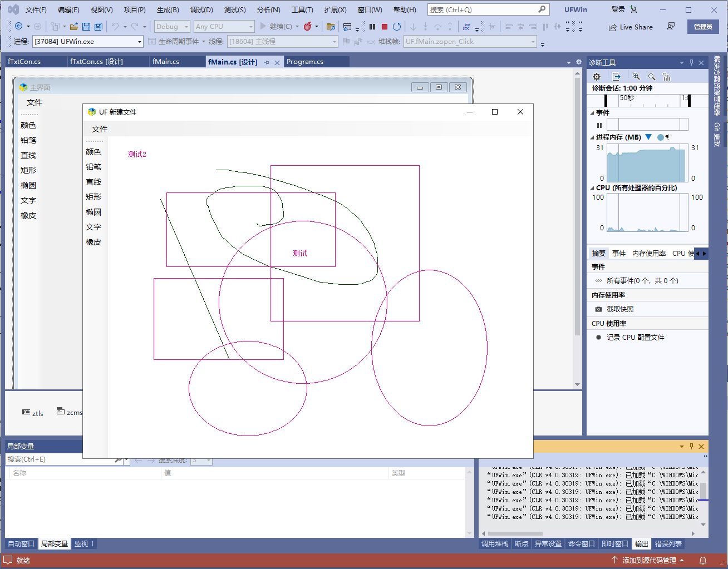Switch to the 内存使用率 diagnostics tab

(x=649, y=253)
